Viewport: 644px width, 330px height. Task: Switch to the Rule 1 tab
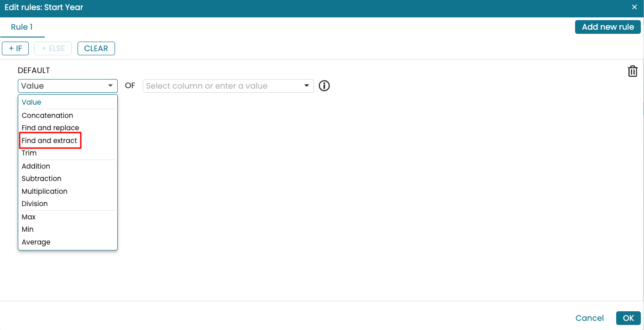[x=22, y=27]
